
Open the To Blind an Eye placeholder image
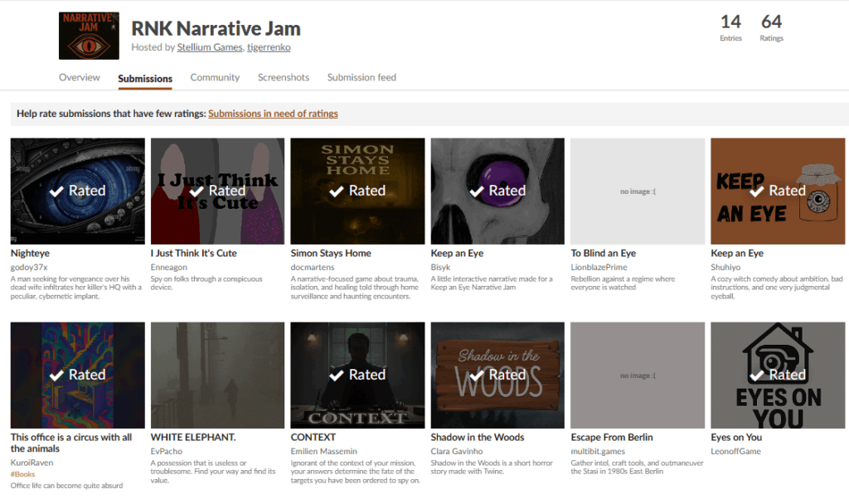[638, 191]
